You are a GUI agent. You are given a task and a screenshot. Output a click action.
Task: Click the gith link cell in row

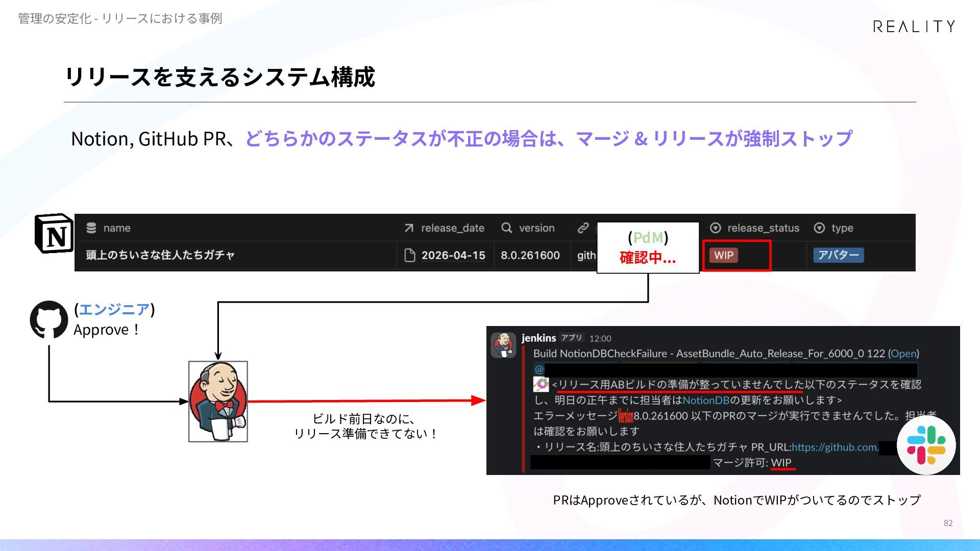[586, 255]
